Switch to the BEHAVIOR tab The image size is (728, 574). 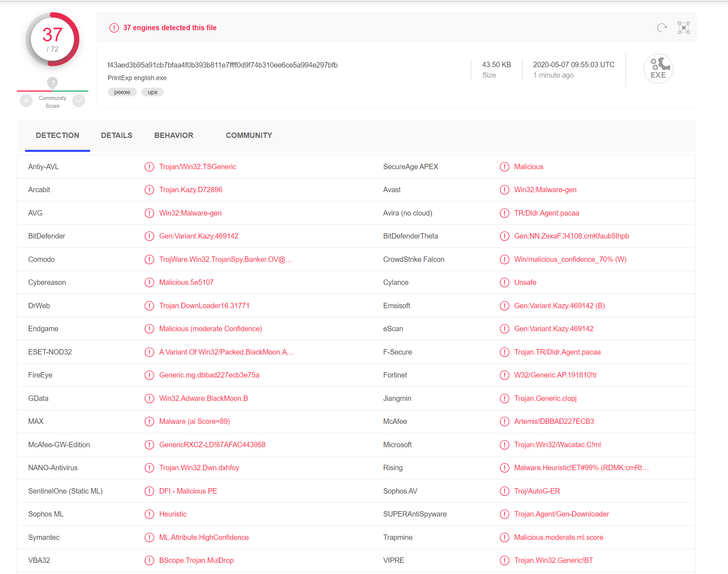173,135
